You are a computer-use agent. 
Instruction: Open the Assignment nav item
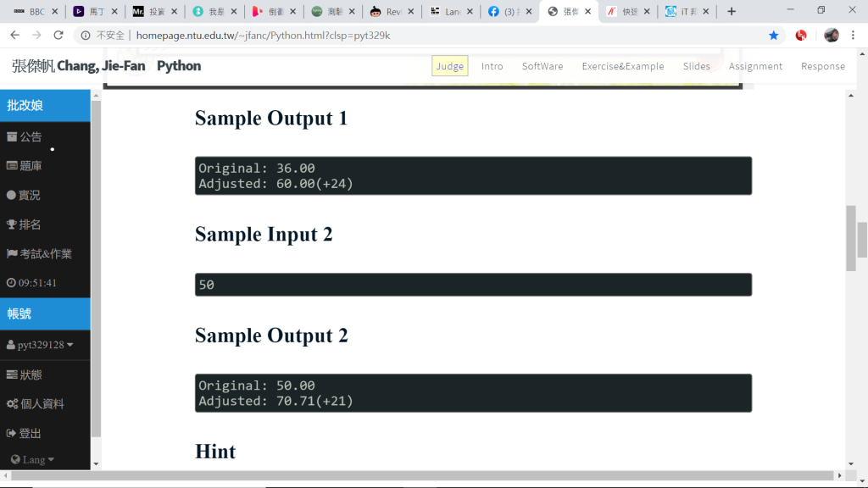(755, 66)
